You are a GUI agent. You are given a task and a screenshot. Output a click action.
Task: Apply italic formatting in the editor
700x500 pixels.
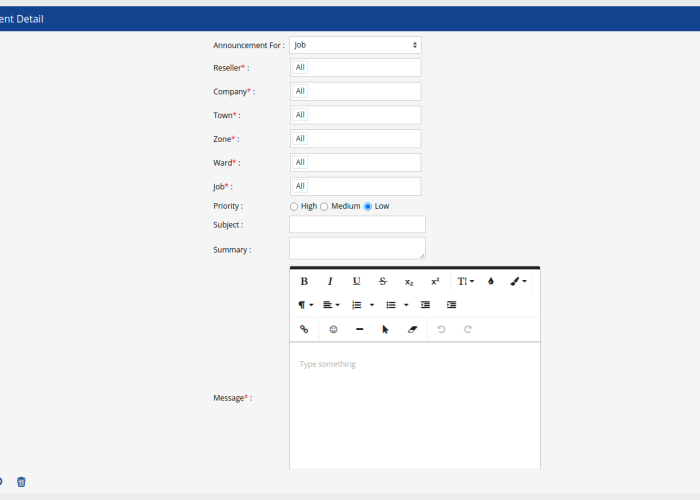pos(330,281)
